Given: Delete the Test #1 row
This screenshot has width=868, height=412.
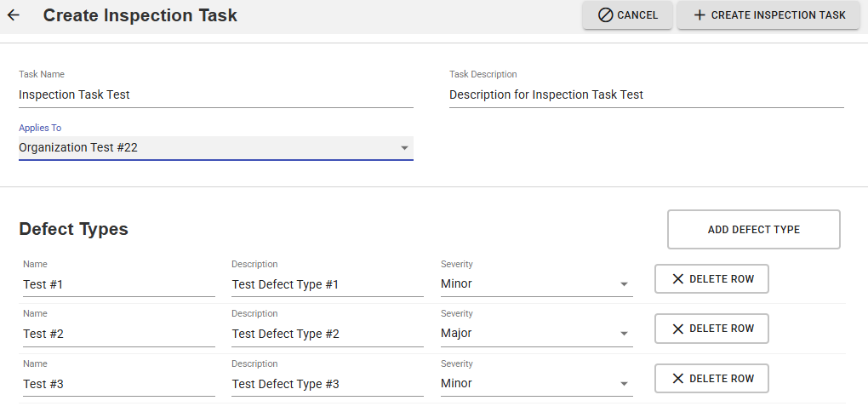Looking at the screenshot, I should [x=712, y=279].
